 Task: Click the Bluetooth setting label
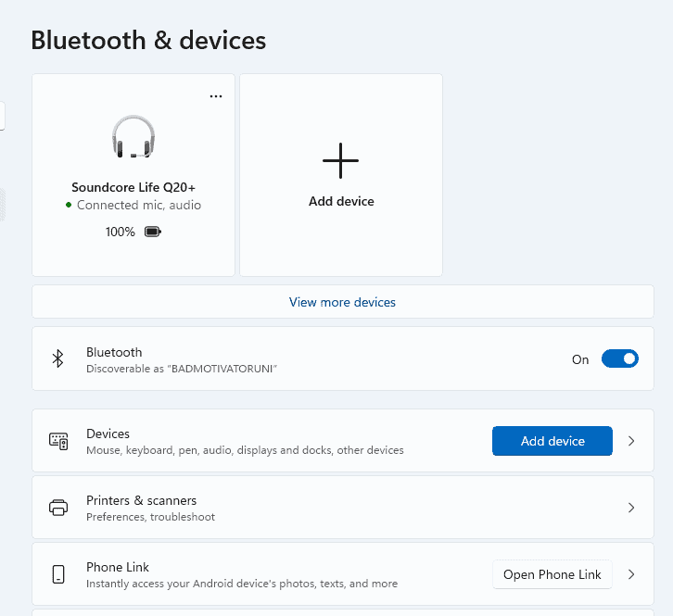point(114,352)
